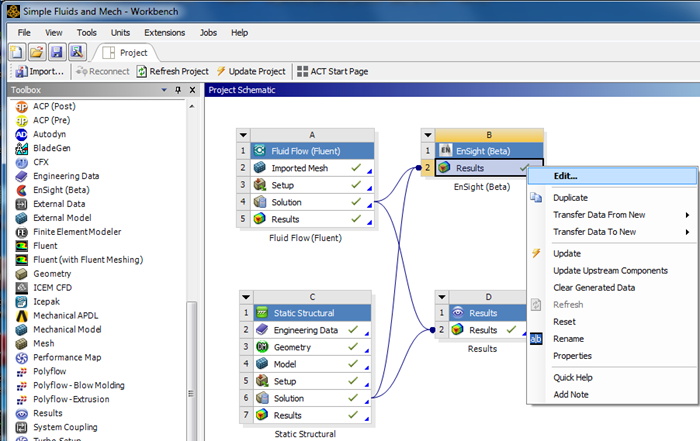Select CFX in the Toolbox
This screenshot has width=700, height=441.
pos(32,162)
